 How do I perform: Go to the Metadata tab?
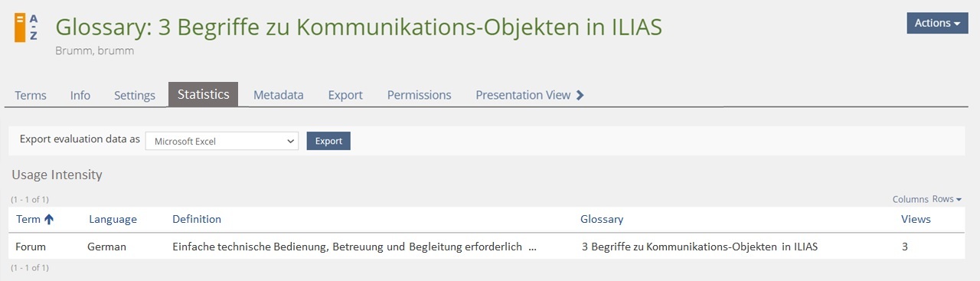[279, 95]
